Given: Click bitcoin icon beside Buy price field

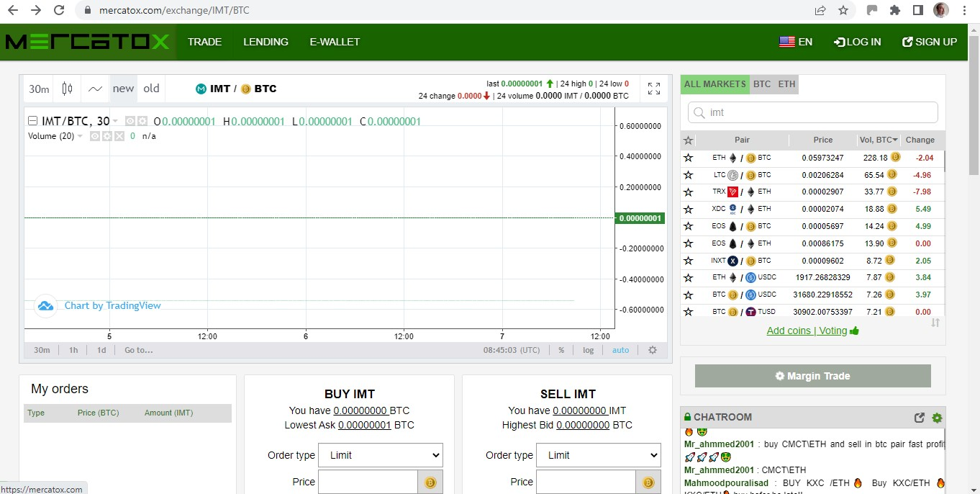Looking at the screenshot, I should 430,482.
